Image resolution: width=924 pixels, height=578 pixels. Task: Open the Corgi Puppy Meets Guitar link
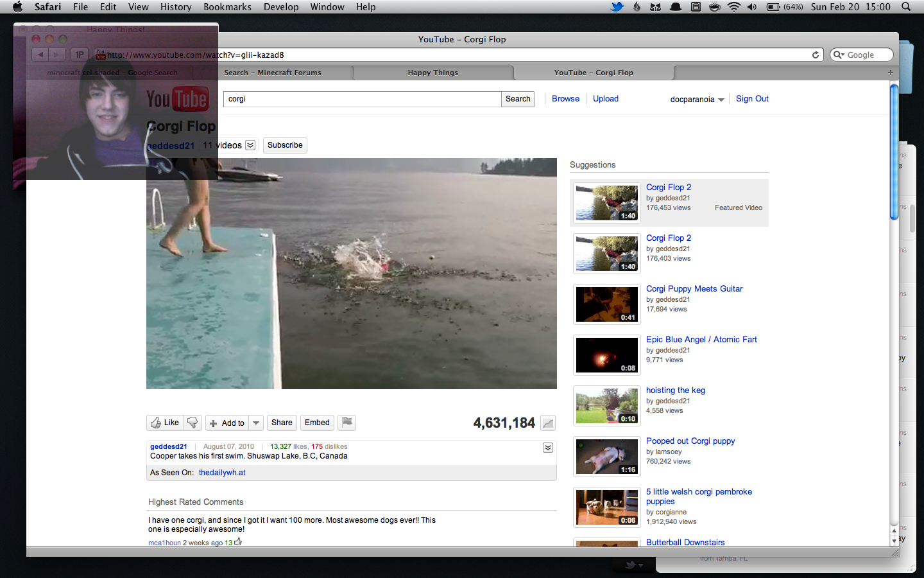(694, 289)
